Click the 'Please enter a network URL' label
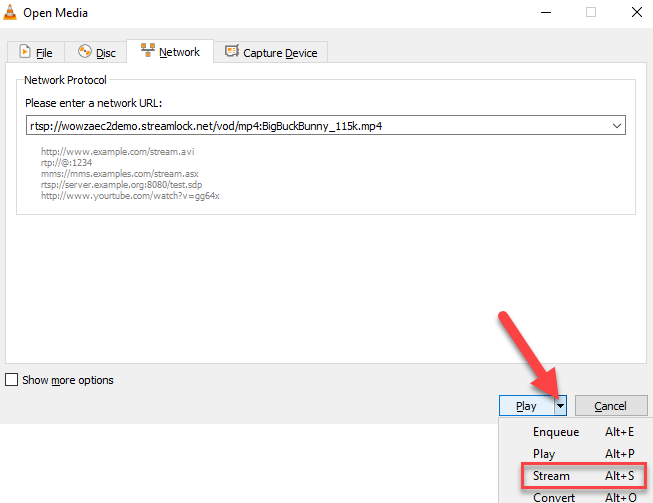 pyautogui.click(x=93, y=103)
